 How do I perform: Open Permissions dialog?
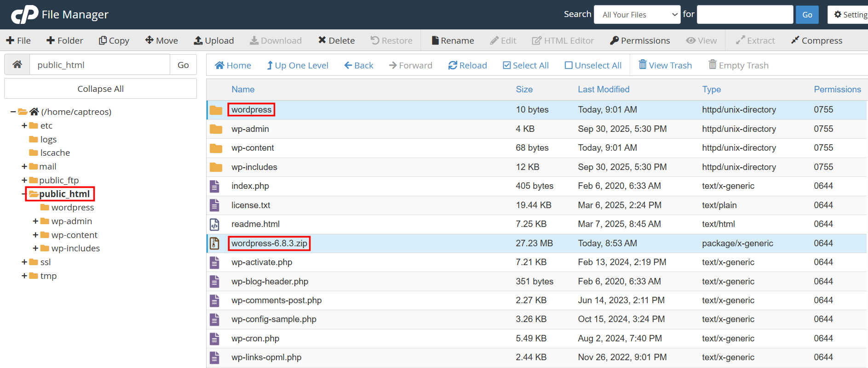[640, 40]
